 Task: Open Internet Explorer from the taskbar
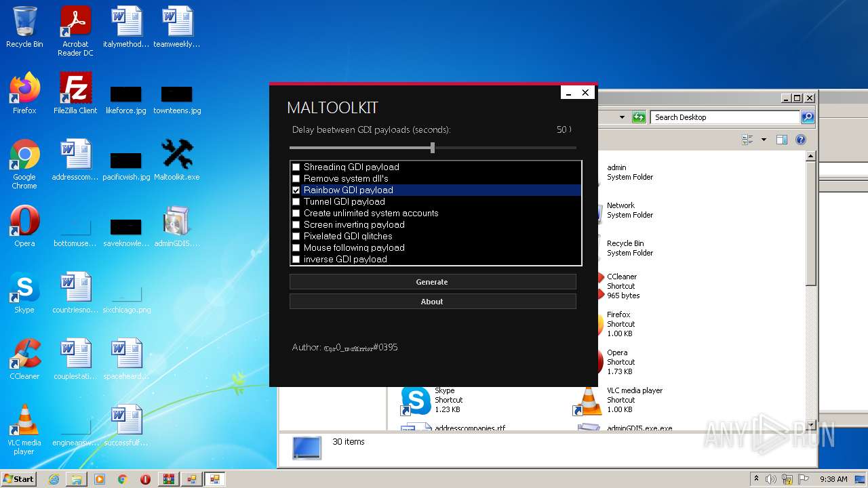point(54,479)
